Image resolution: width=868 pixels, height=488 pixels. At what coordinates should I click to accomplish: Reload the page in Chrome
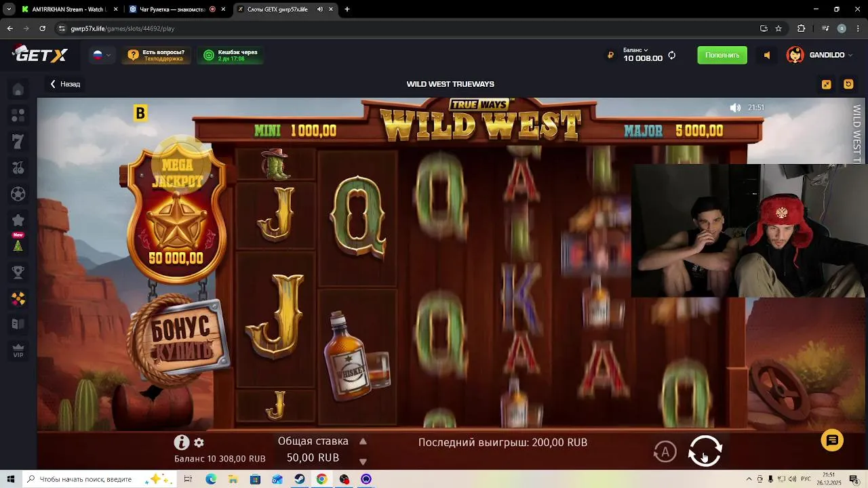pos(42,28)
